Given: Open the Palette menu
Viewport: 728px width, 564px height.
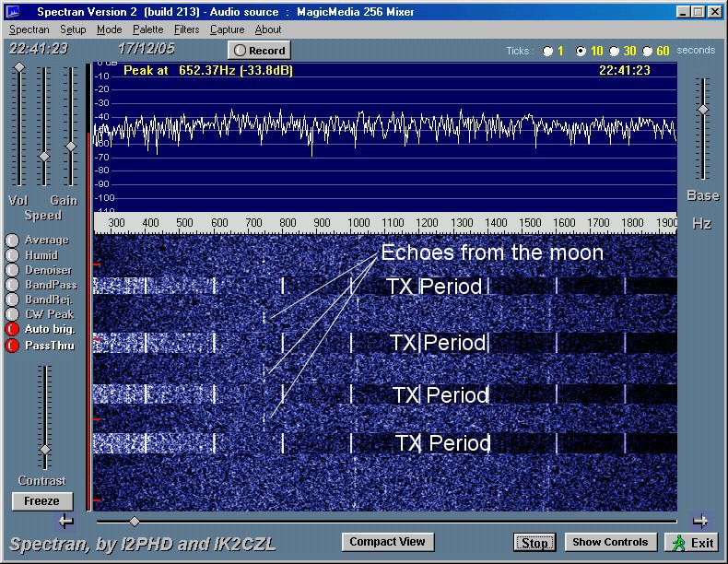Looking at the screenshot, I should click(x=147, y=29).
